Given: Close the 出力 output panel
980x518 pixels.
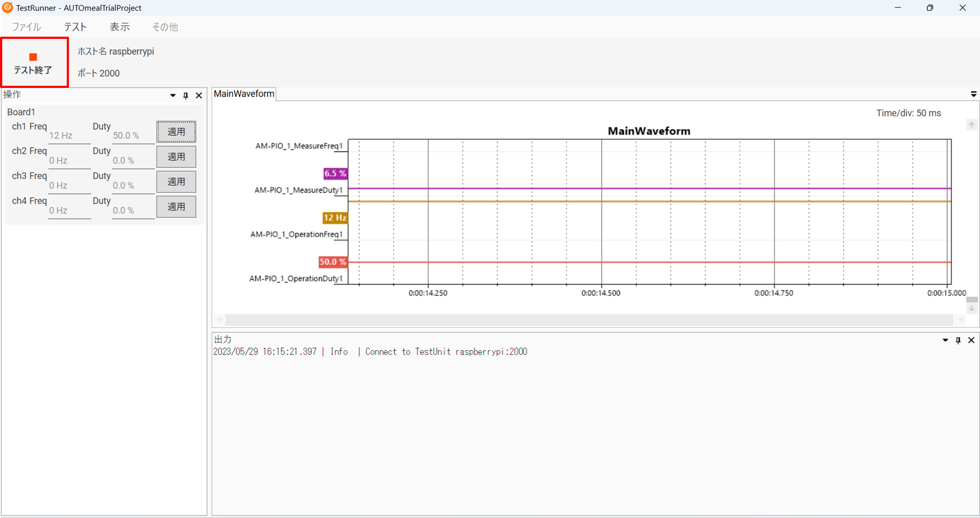Looking at the screenshot, I should point(971,340).
